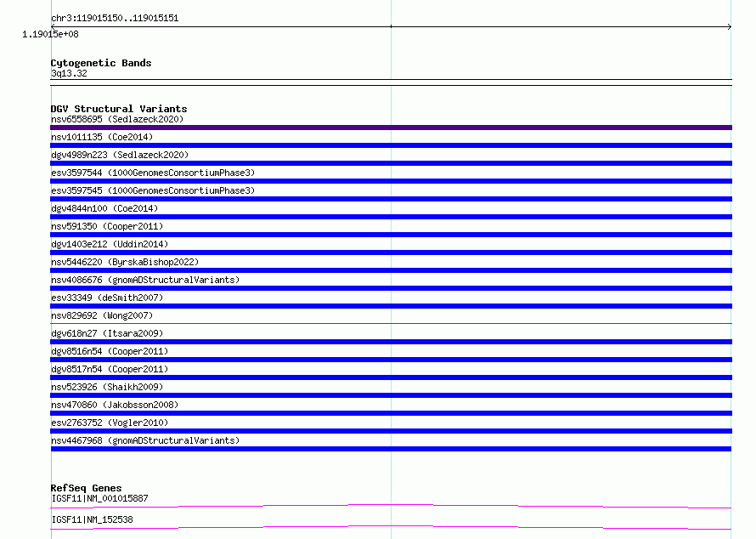Open nsv6558695 (Sedlazeck2020) variant label
Image resolution: width=756 pixels, height=539 pixels.
point(117,119)
